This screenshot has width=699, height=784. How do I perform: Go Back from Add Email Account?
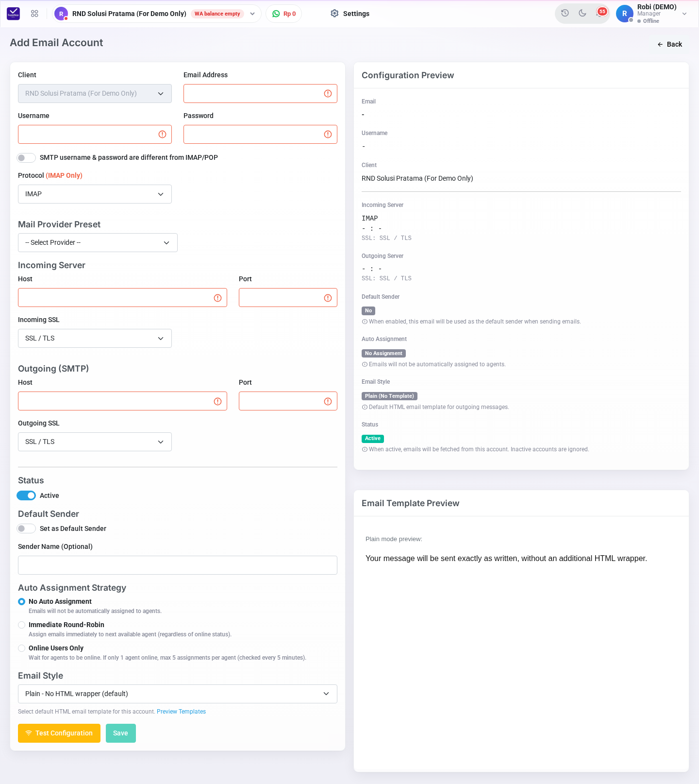click(670, 44)
